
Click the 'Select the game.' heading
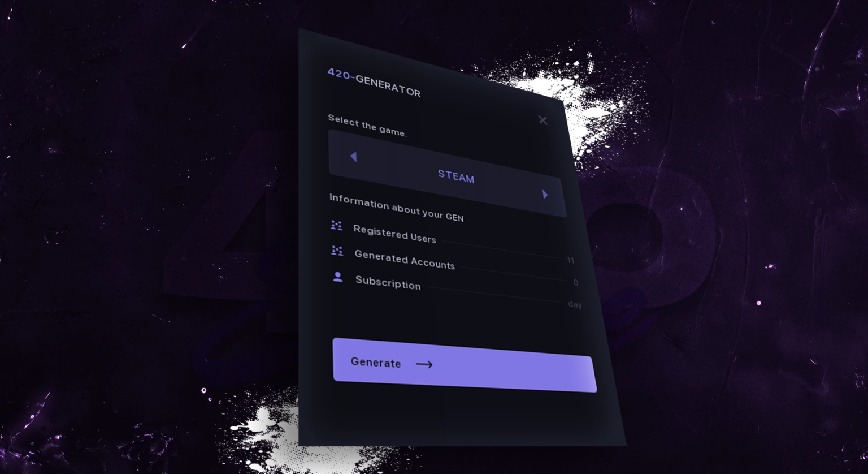[x=367, y=126]
